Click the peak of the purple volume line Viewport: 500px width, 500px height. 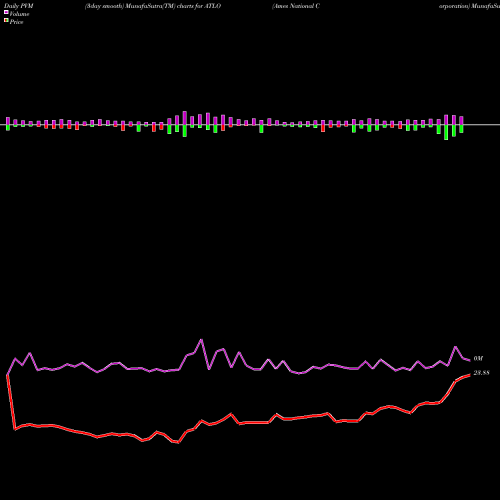click(x=201, y=340)
